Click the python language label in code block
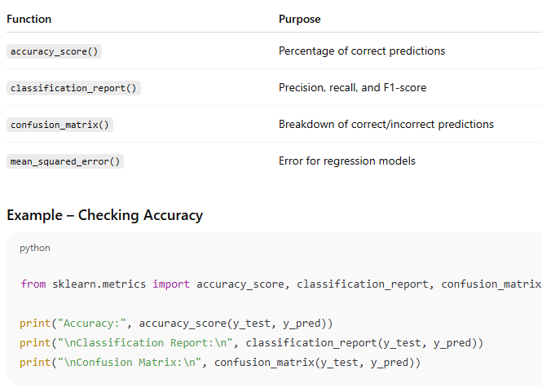Viewport: 542px width, 392px height. click(35, 249)
